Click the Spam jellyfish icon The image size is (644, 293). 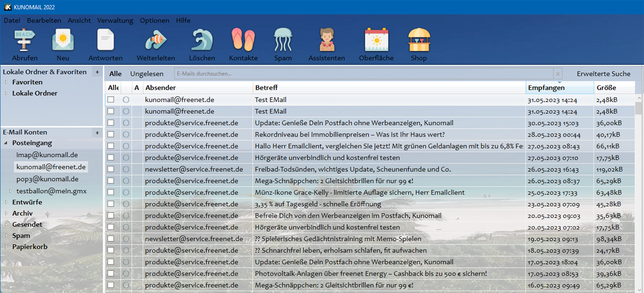pyautogui.click(x=283, y=41)
